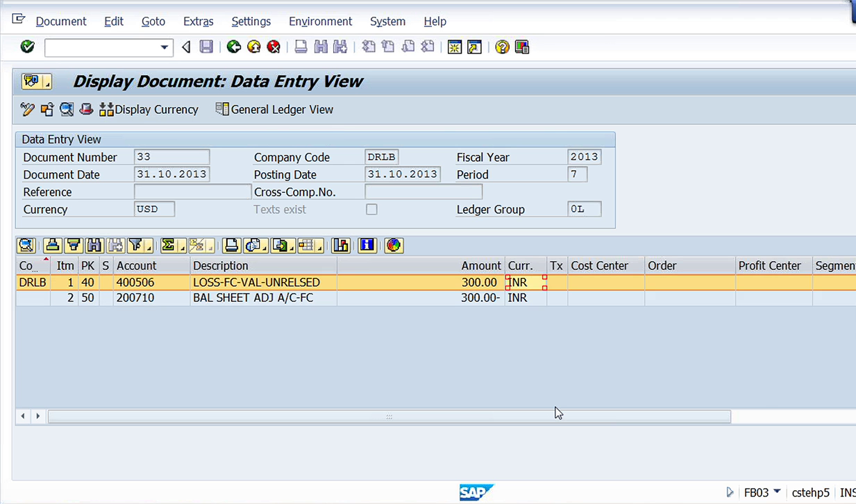Viewport: 856px width, 504px height.
Task: Click the Services for Object button
Action: click(37, 81)
